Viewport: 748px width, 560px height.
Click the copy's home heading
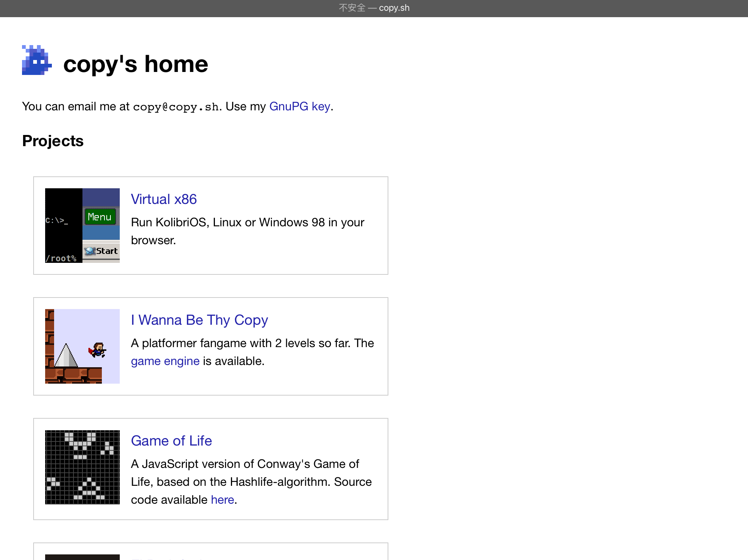[x=136, y=64]
